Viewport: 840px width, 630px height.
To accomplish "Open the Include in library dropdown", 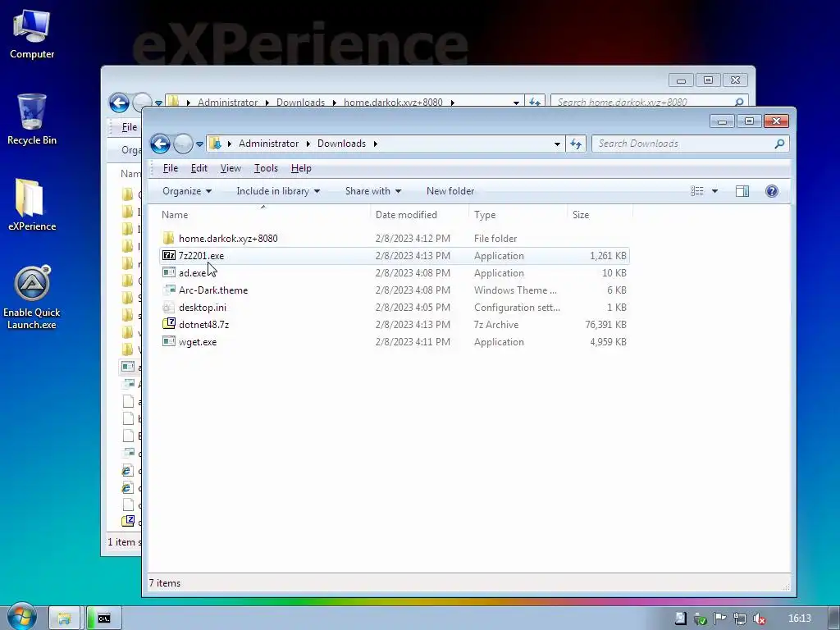I will click(x=278, y=191).
